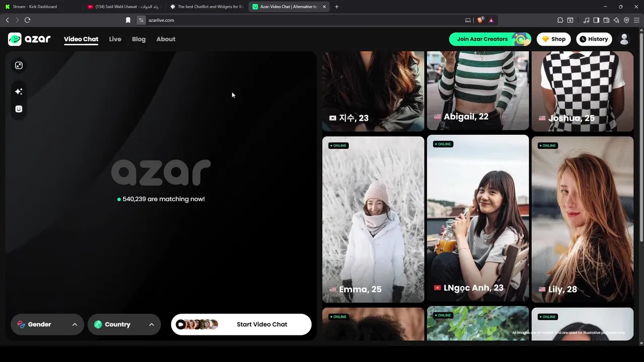Open the sparkle effects icon
Image resolution: width=644 pixels, height=362 pixels.
click(x=19, y=92)
